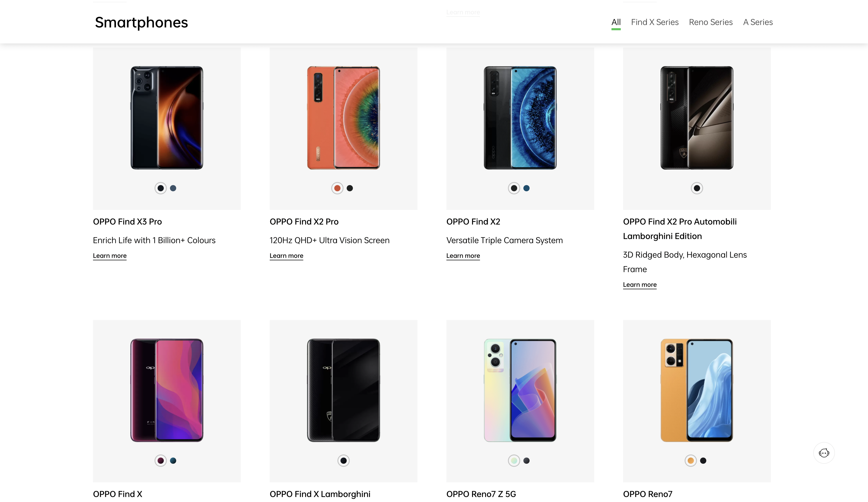Open the OPPO Find X Lamborghini title
The height and width of the screenshot is (502, 868).
[x=320, y=494]
